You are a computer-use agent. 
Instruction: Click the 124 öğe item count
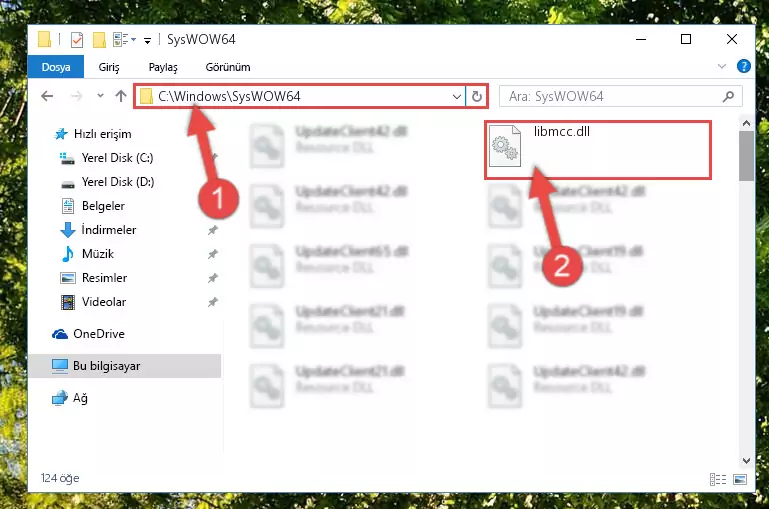tap(60, 478)
